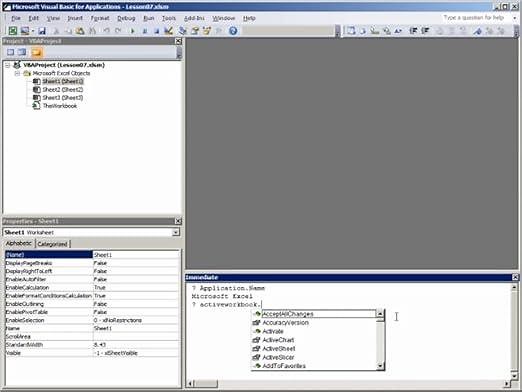Toggle Folders icon in Project pane

(36, 52)
